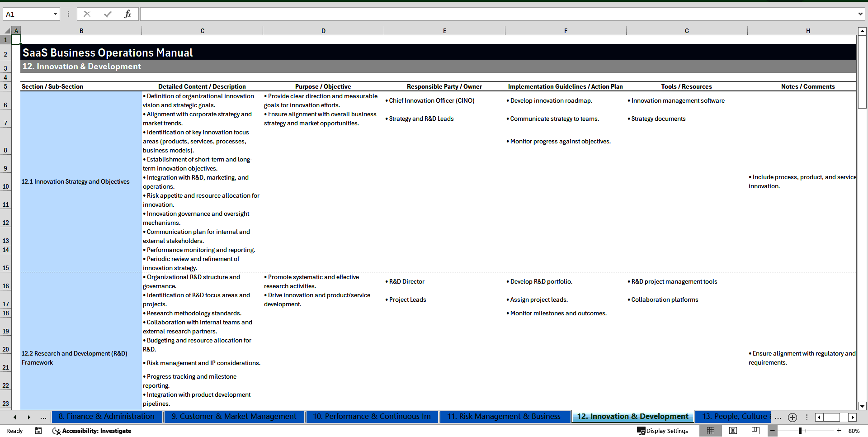Open the Name Box dropdown arrow
This screenshot has height=437, width=868.
[56, 14]
